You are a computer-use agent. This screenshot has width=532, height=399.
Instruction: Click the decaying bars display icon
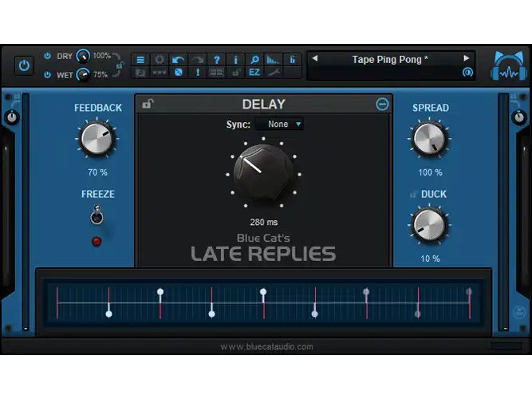point(273,60)
